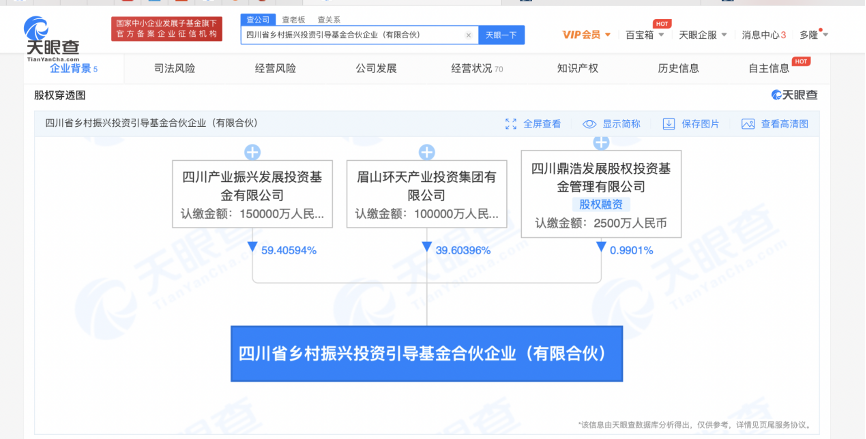Switch to the 司法风险 tab
The width and height of the screenshot is (866, 439).
pos(175,68)
